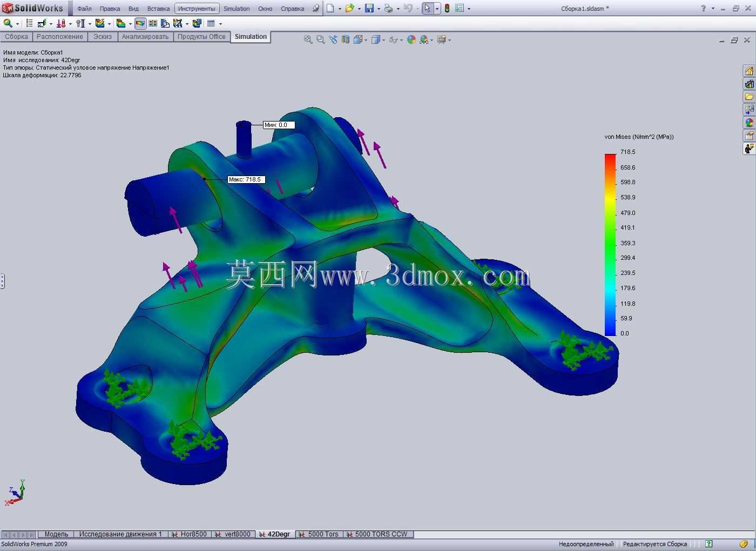
Task: Open the Вставка menu
Action: click(158, 9)
